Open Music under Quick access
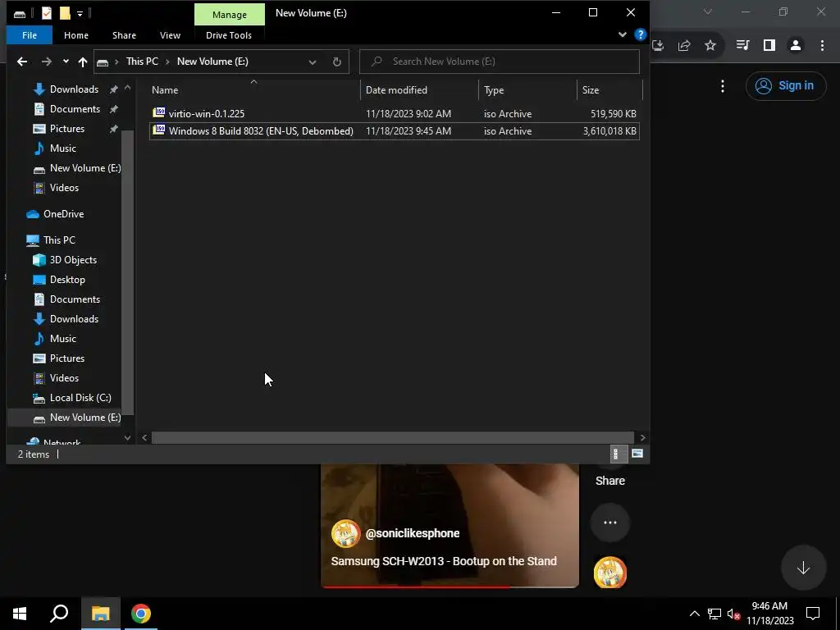840x630 pixels. (62, 148)
